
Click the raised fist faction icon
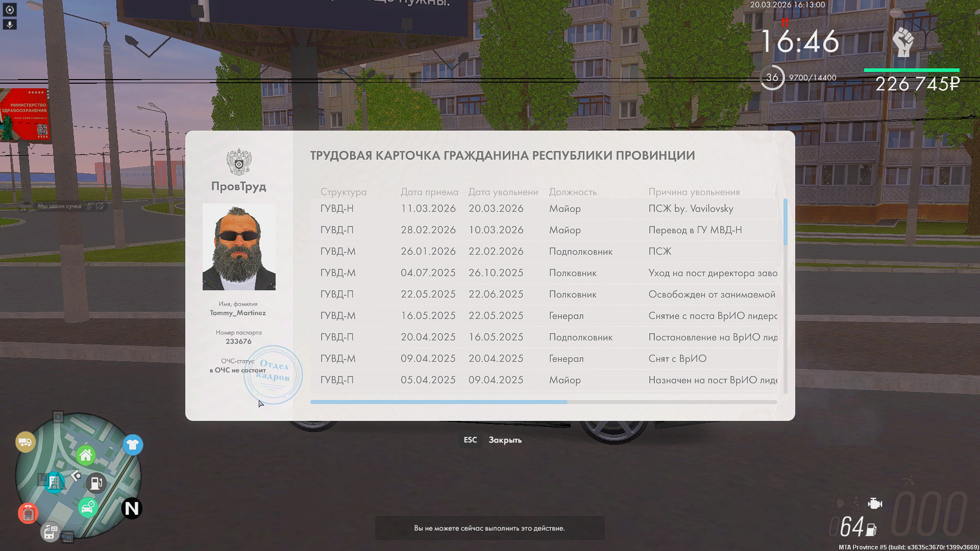tap(903, 42)
